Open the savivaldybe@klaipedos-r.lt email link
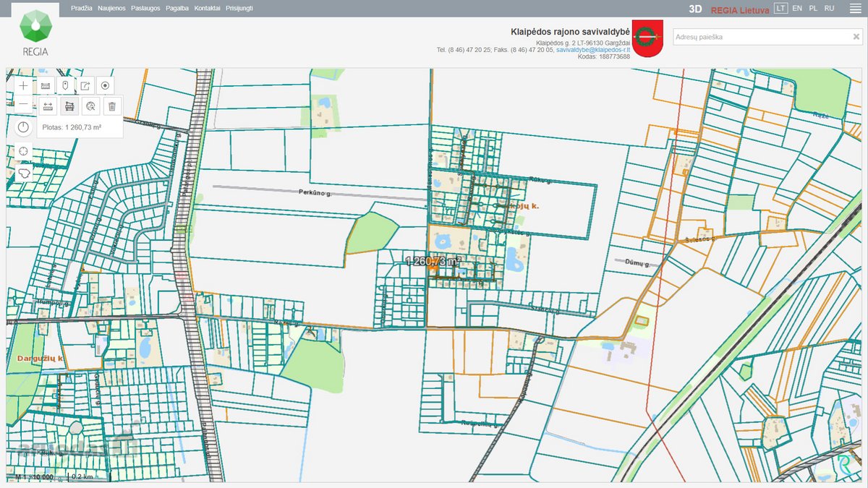This screenshot has width=868, height=488. (593, 50)
